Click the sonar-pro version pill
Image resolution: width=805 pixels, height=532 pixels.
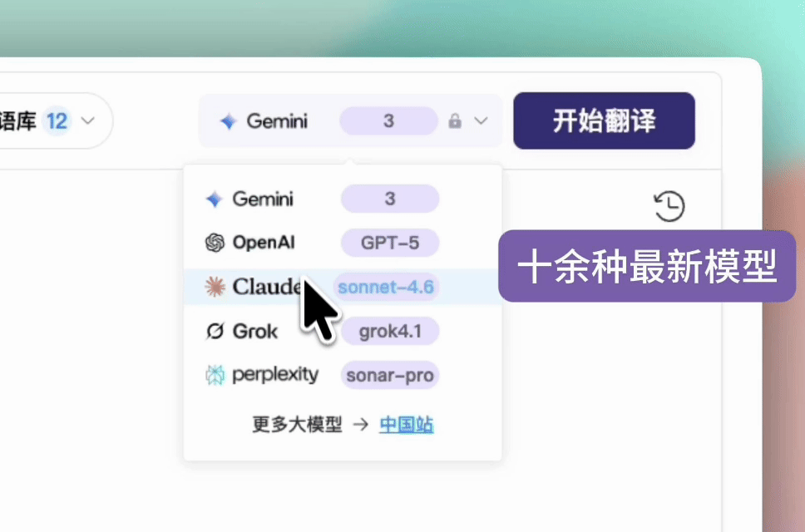[390, 375]
